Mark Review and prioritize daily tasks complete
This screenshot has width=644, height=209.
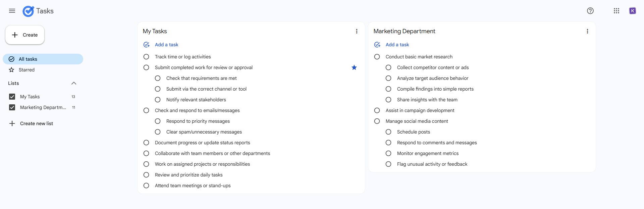[146, 175]
